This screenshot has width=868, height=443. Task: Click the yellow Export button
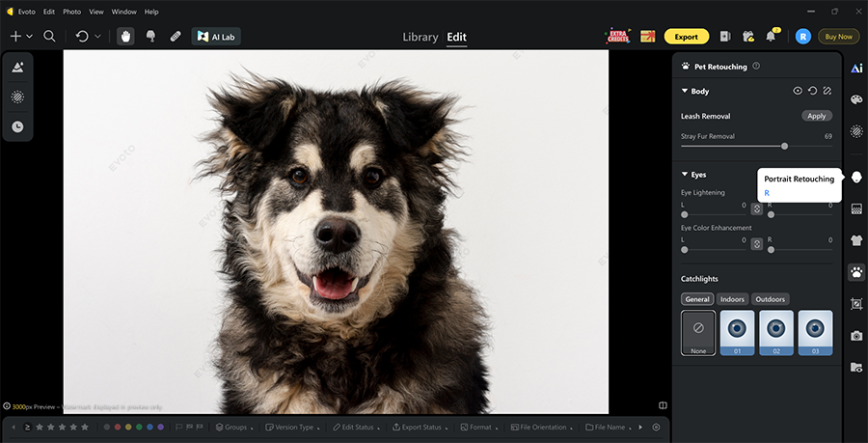pos(687,37)
